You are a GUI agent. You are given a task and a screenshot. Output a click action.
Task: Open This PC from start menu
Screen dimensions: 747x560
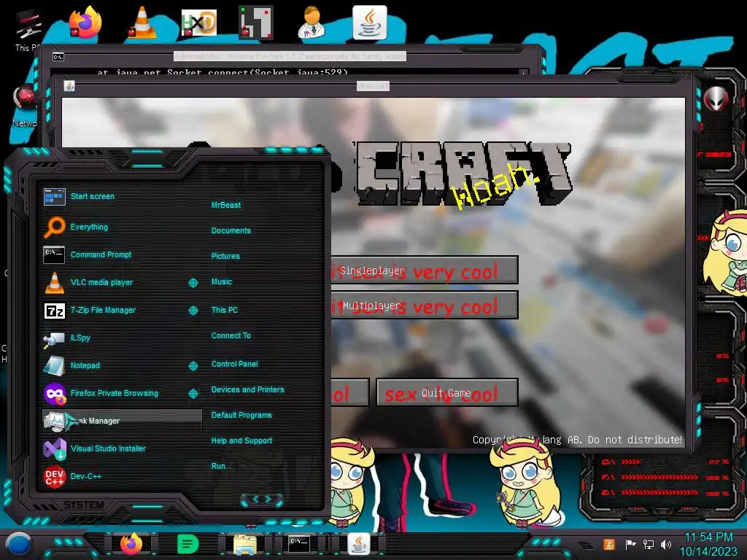225,310
